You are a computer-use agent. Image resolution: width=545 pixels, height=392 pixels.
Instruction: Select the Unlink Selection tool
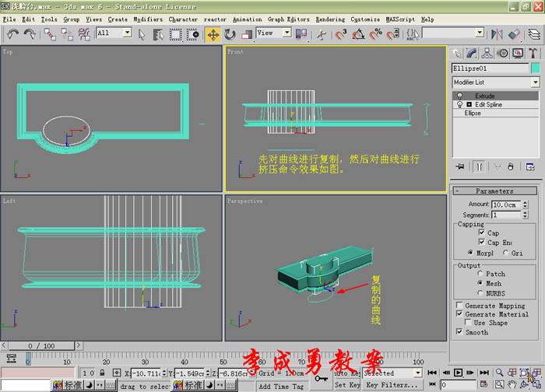[67, 34]
